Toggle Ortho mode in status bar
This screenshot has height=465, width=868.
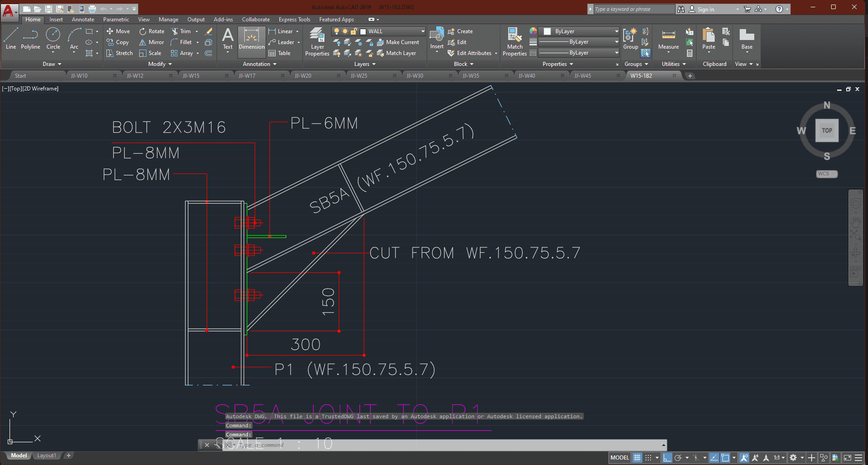(x=667, y=458)
